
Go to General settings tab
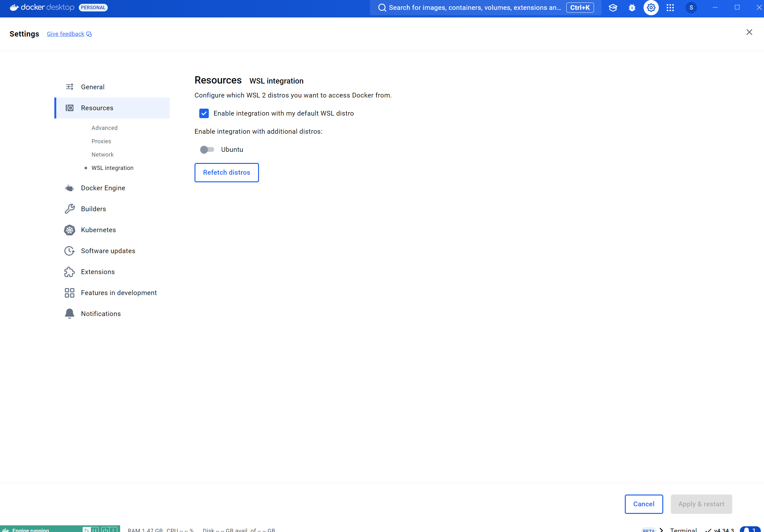click(x=92, y=87)
